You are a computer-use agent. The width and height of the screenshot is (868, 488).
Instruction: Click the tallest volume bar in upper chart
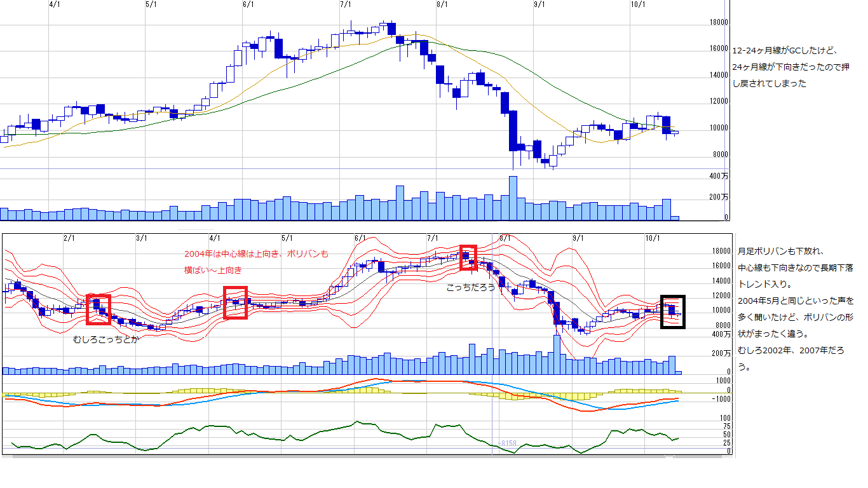click(x=513, y=198)
